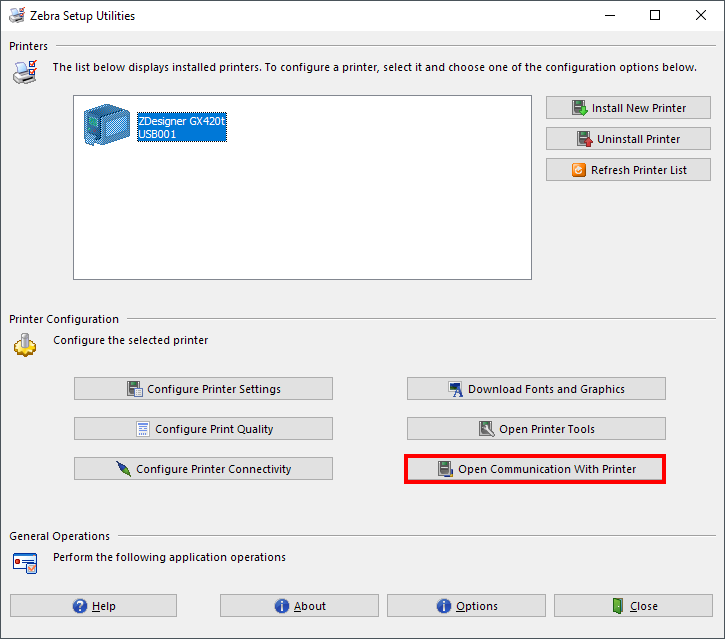The image size is (725, 639).
Task: Open Configure Print Quality
Action: [x=203, y=429]
